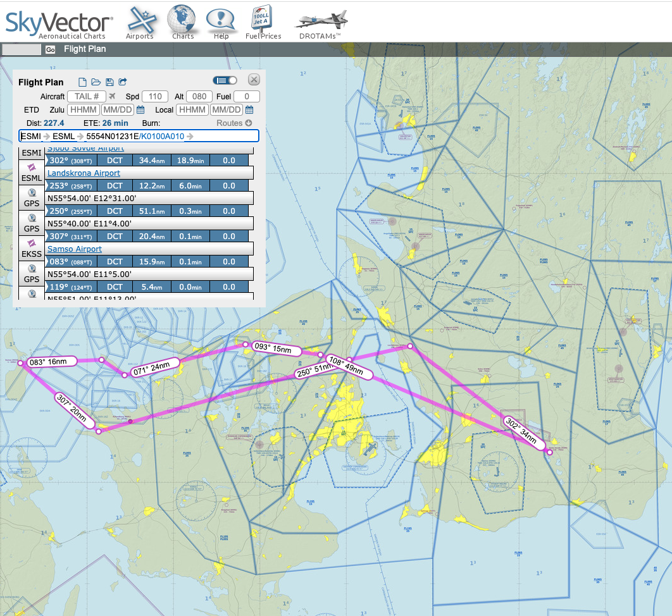Click the GPS icon for N55°40.00' E11°4.00'
Screen dimensions: 672x616
point(32,218)
